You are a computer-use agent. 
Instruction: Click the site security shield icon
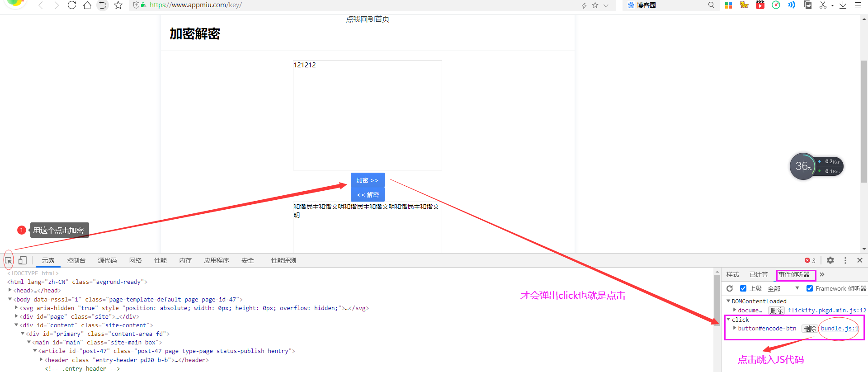point(136,5)
